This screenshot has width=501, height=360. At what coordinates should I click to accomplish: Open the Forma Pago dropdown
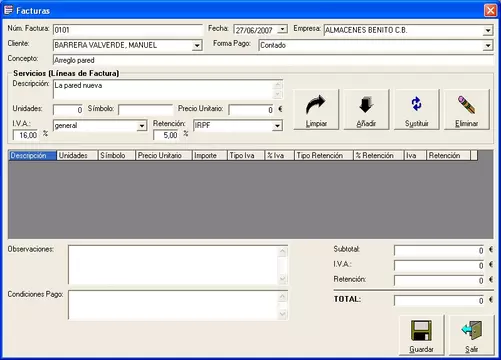click(x=488, y=45)
